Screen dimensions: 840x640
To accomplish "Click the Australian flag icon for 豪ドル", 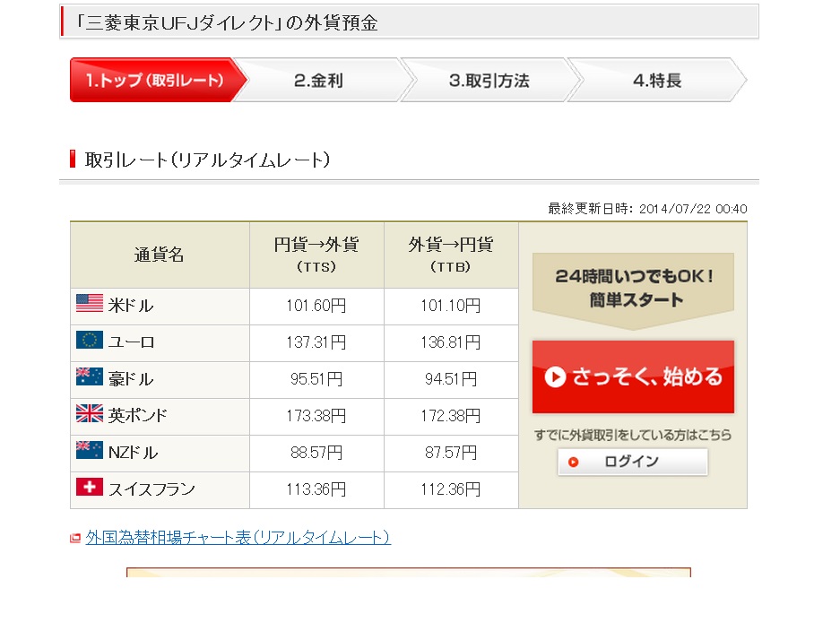I will (x=90, y=376).
